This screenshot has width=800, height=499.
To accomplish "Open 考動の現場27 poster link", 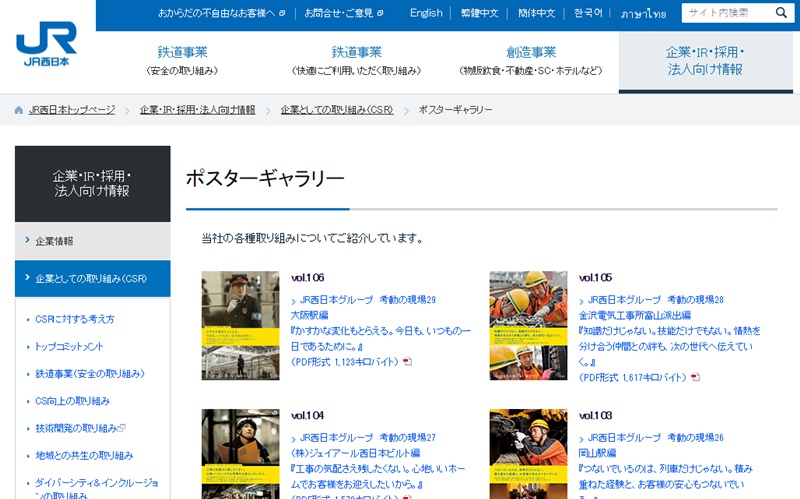I will pyautogui.click(x=378, y=467).
